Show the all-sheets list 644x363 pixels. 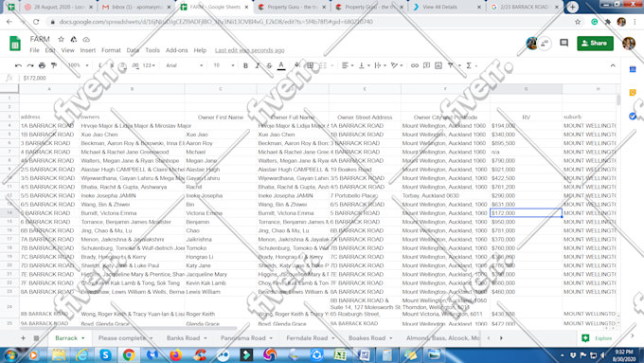pyautogui.click(x=36, y=338)
